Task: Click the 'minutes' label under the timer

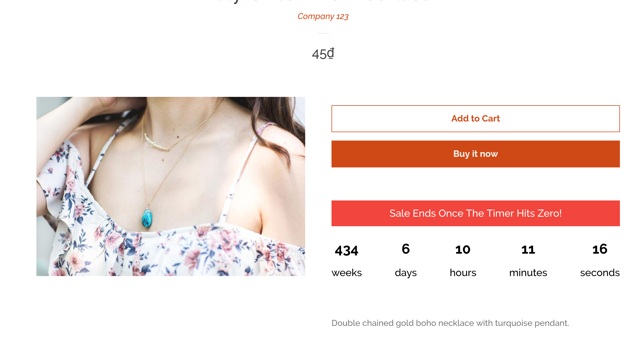Action: point(528,272)
